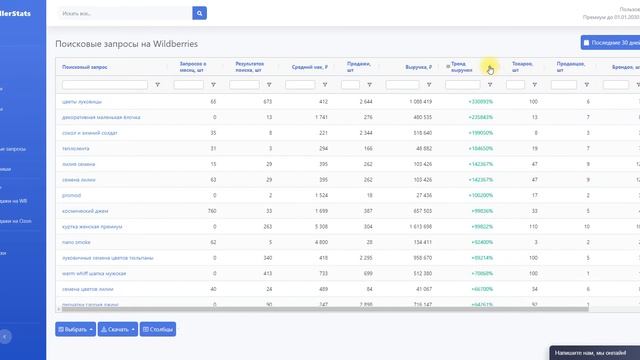This screenshot has height=360, width=640.
Task: Focus Запросов в месяц filter text box
Action: (x=189, y=84)
